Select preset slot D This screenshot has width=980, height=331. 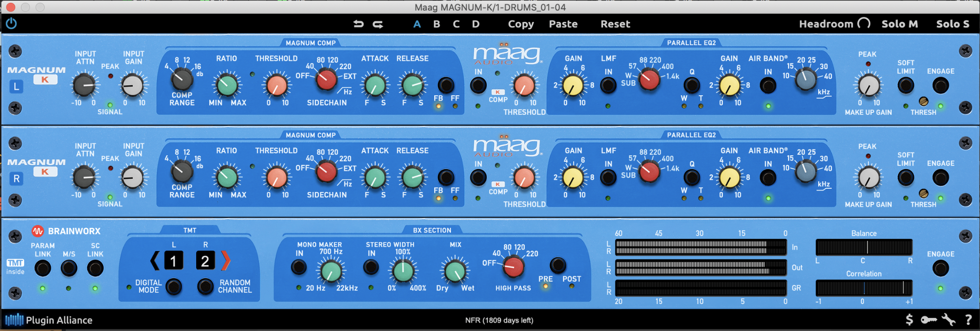coord(476,24)
